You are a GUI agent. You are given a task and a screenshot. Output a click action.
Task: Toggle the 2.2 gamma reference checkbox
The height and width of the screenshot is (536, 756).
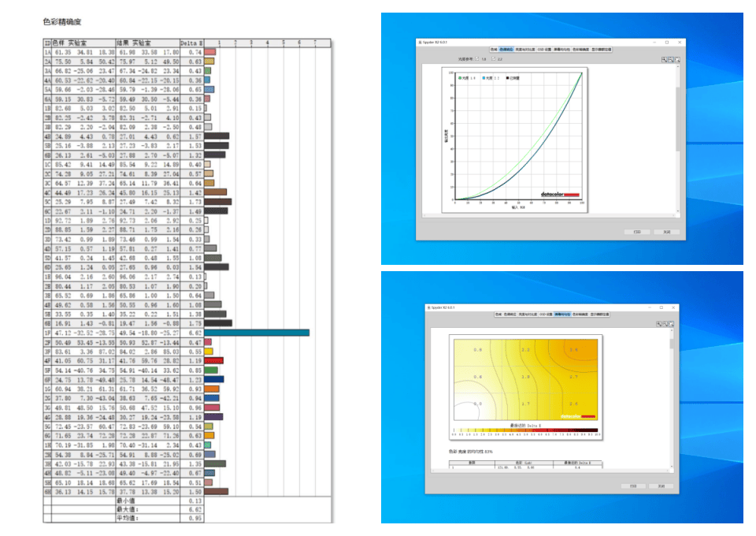pyautogui.click(x=495, y=59)
